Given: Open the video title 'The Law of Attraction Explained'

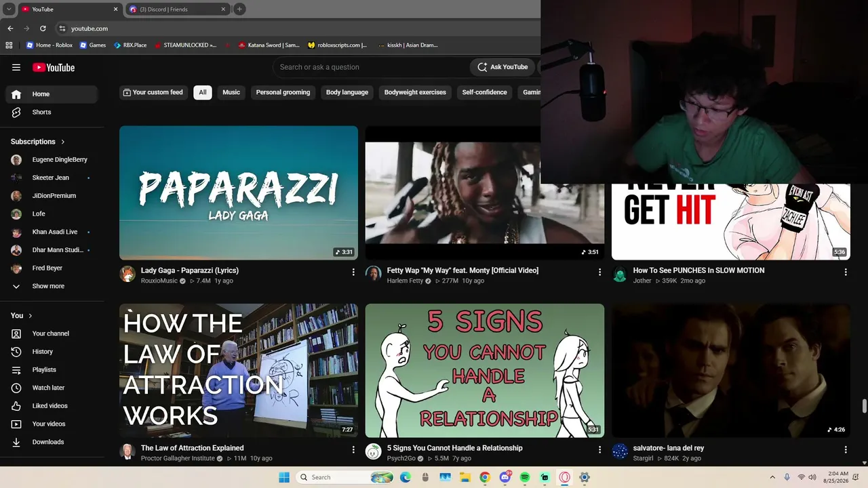Looking at the screenshot, I should pos(192,448).
